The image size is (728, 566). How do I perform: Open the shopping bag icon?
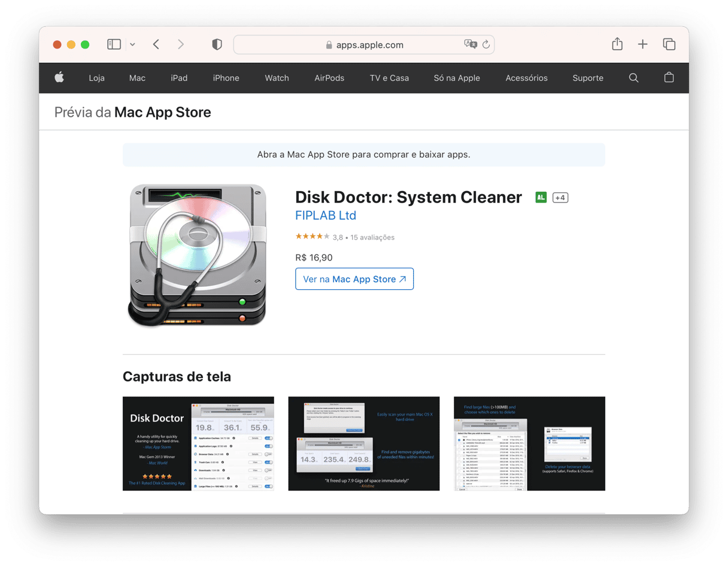pyautogui.click(x=669, y=77)
